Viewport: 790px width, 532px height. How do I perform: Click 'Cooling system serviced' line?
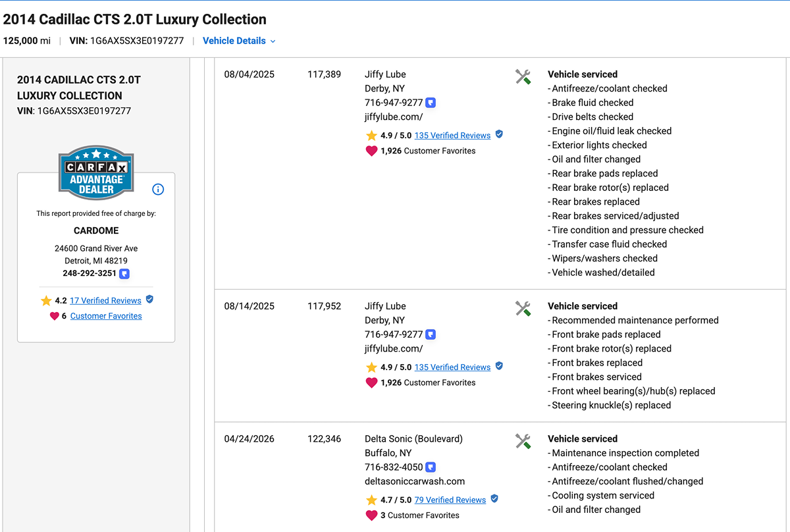pyautogui.click(x=601, y=496)
